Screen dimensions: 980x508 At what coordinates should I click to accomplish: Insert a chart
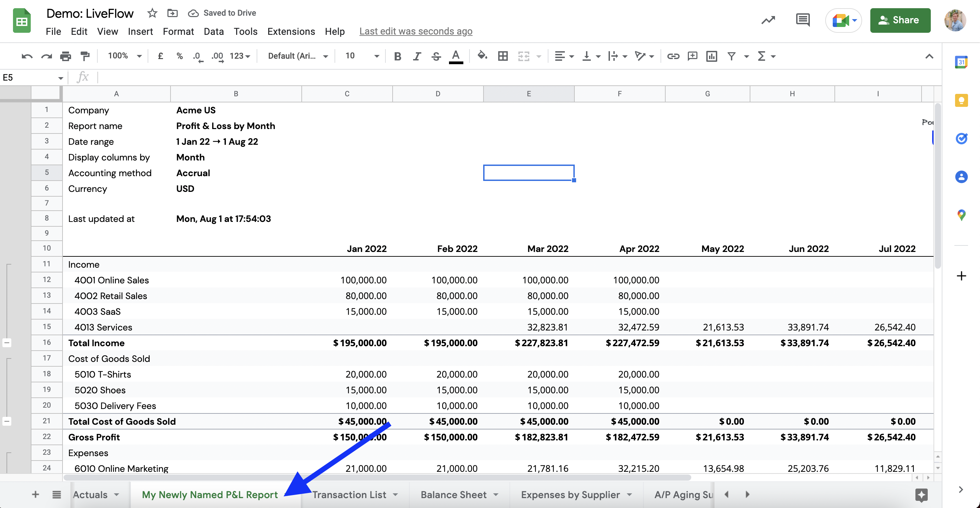tap(711, 56)
